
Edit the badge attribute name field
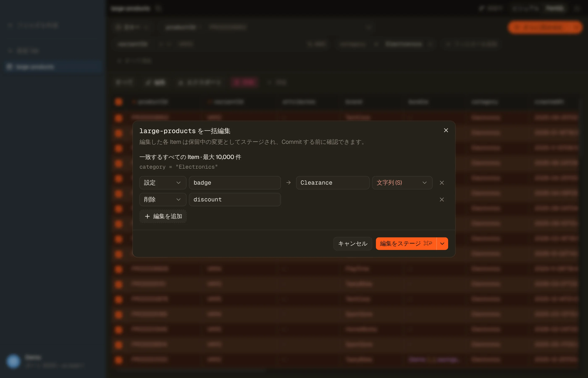pyautogui.click(x=235, y=183)
